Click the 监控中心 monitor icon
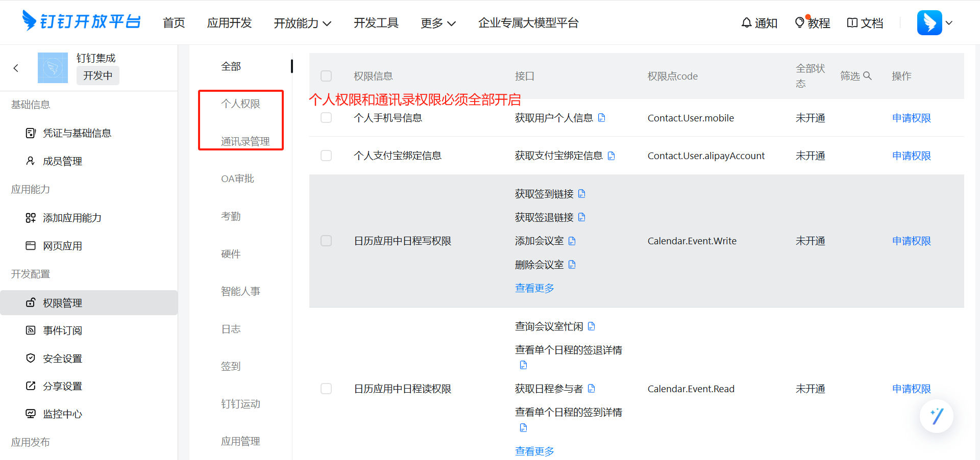The width and height of the screenshot is (980, 460). (31, 414)
